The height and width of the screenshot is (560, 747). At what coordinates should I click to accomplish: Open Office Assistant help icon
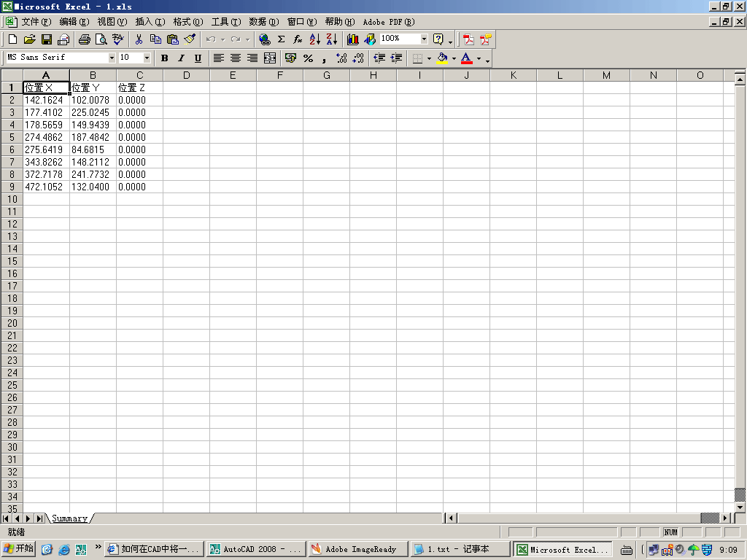(438, 39)
